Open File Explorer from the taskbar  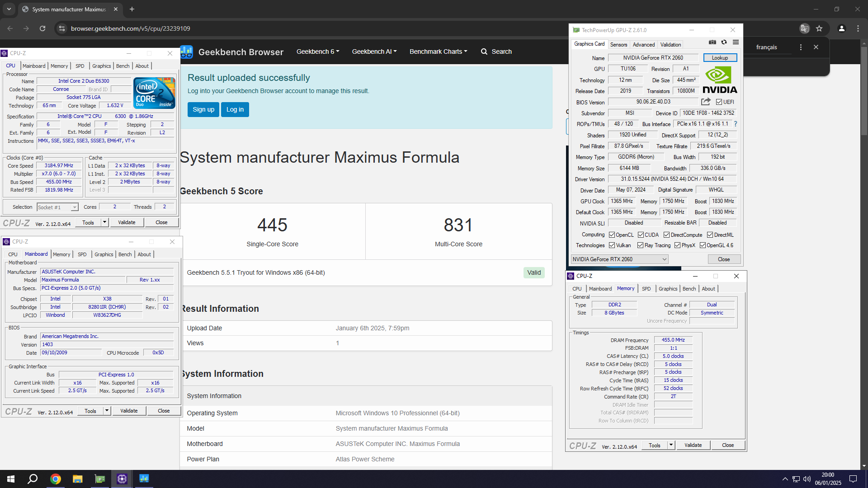point(77,479)
